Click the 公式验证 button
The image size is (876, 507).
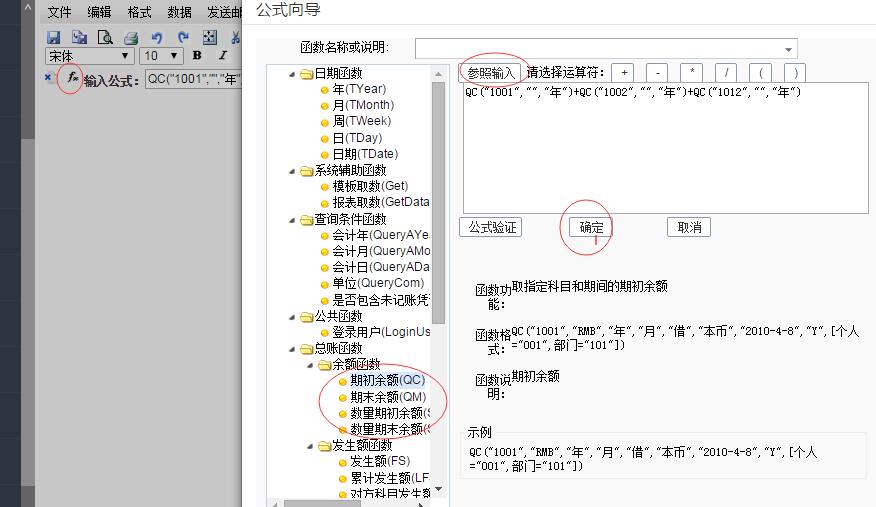[x=491, y=227]
